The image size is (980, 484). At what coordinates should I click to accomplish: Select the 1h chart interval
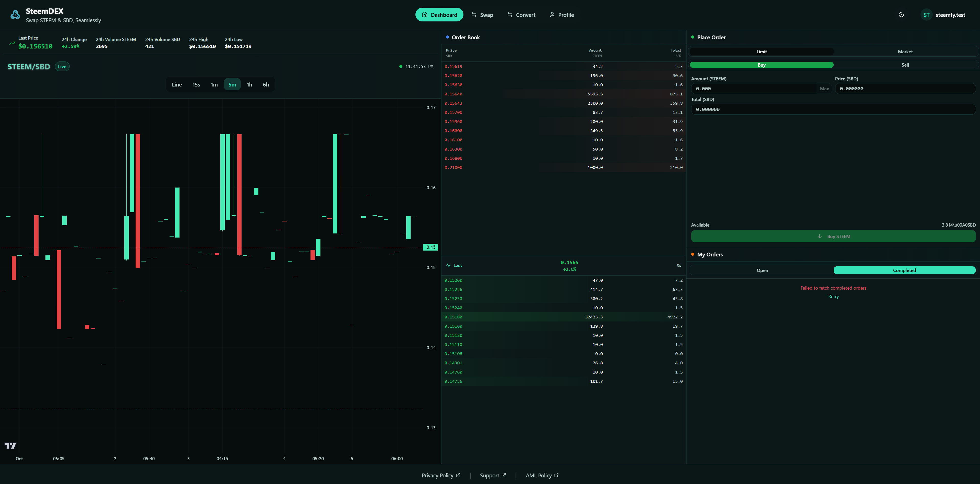249,84
